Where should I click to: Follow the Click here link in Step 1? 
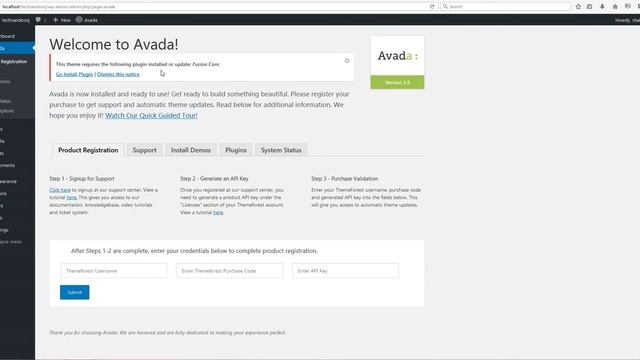click(60, 190)
